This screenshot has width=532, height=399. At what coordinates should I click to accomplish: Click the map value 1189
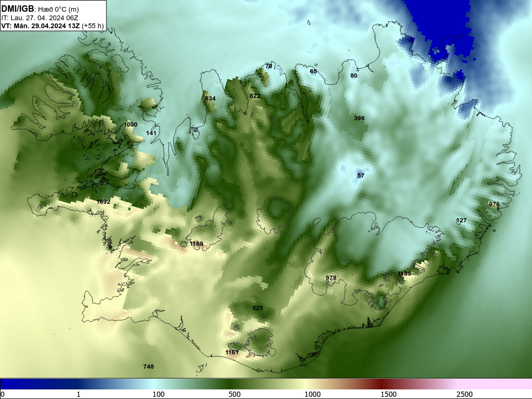tap(196, 244)
